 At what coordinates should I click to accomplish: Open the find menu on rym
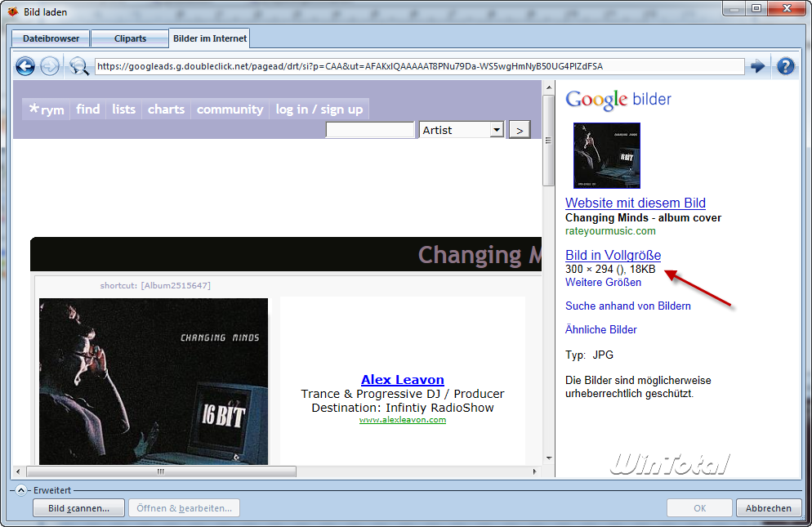[88, 109]
